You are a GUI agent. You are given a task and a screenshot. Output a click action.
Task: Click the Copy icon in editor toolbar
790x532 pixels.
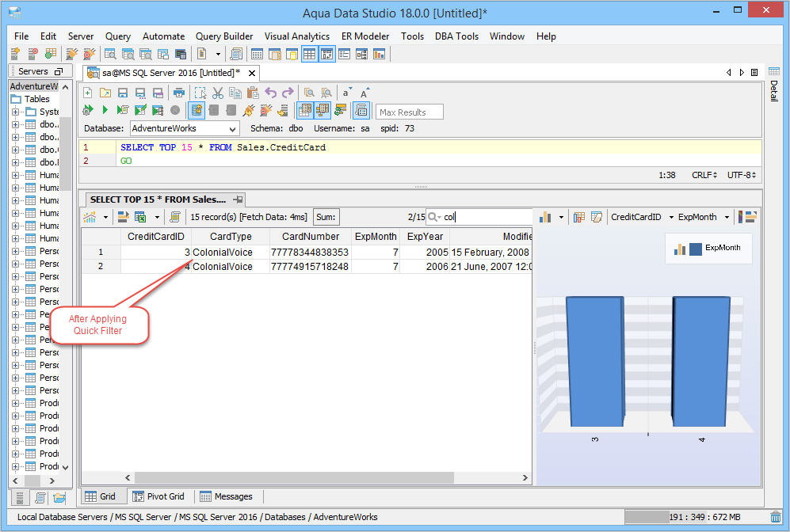tap(235, 93)
